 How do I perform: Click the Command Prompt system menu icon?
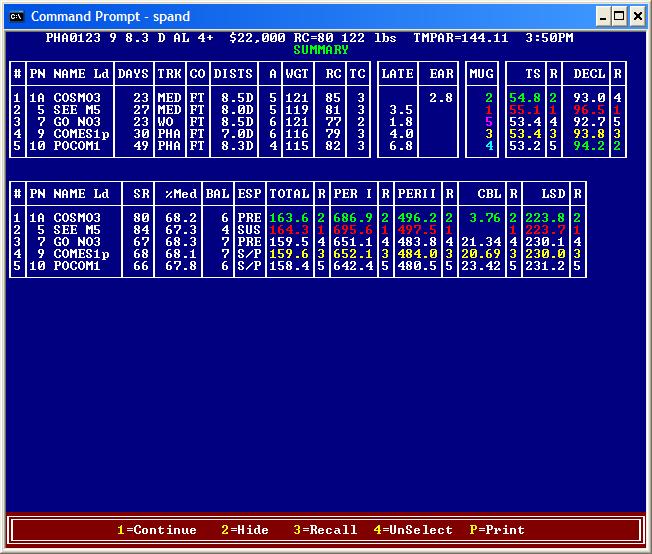tap(16, 17)
